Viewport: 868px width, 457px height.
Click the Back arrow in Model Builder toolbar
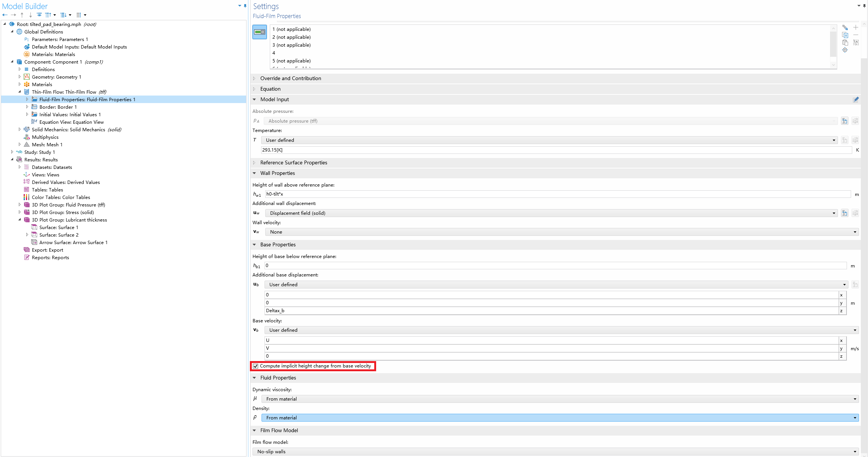5,15
